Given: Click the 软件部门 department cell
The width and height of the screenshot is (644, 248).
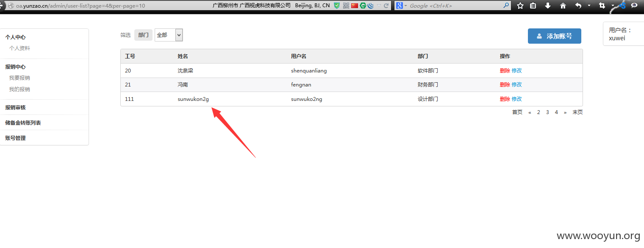Looking at the screenshot, I should (428, 71).
